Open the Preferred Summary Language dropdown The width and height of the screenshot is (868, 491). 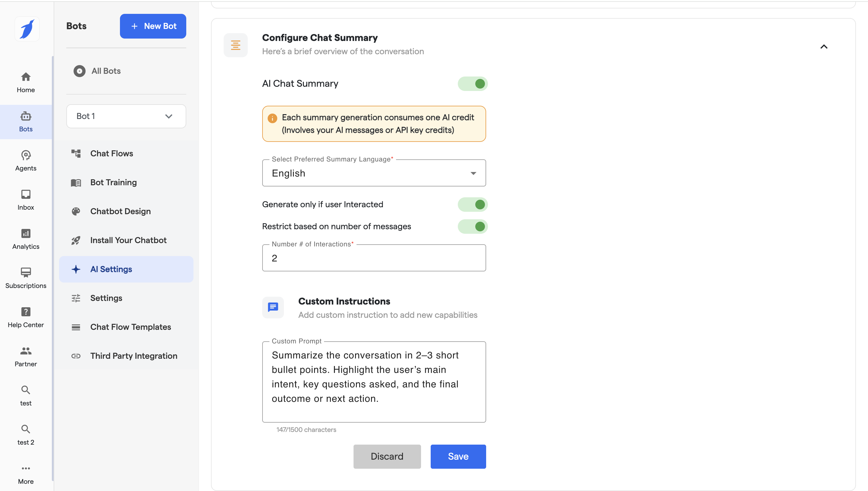pyautogui.click(x=373, y=173)
